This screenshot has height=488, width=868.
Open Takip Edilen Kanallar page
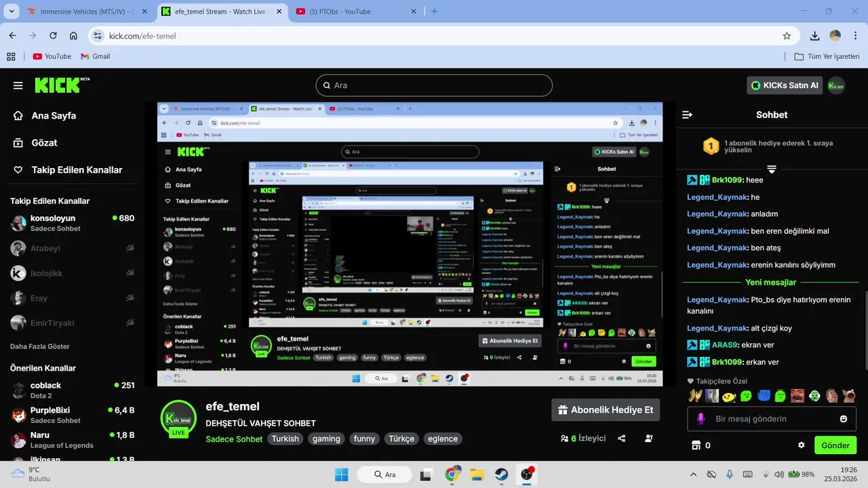(x=68, y=170)
